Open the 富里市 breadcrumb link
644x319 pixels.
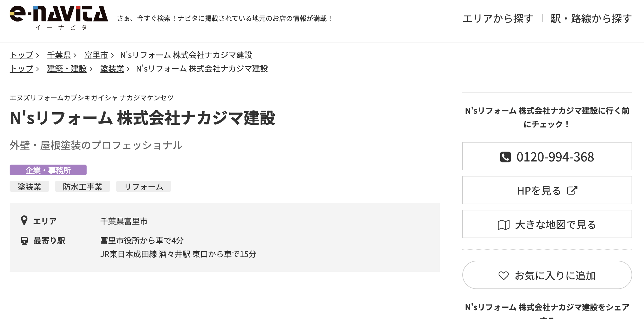click(96, 55)
